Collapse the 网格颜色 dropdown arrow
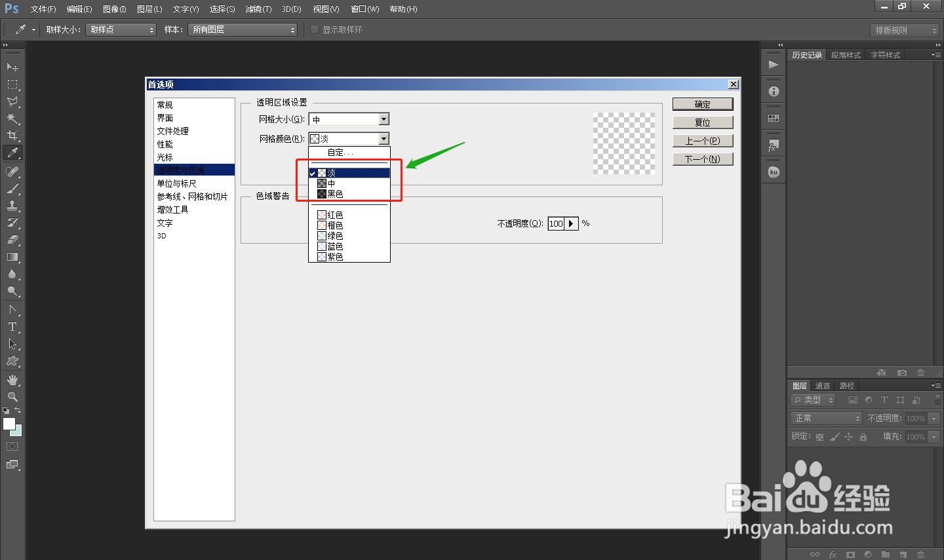Screen dimensions: 944x560 pos(384,139)
